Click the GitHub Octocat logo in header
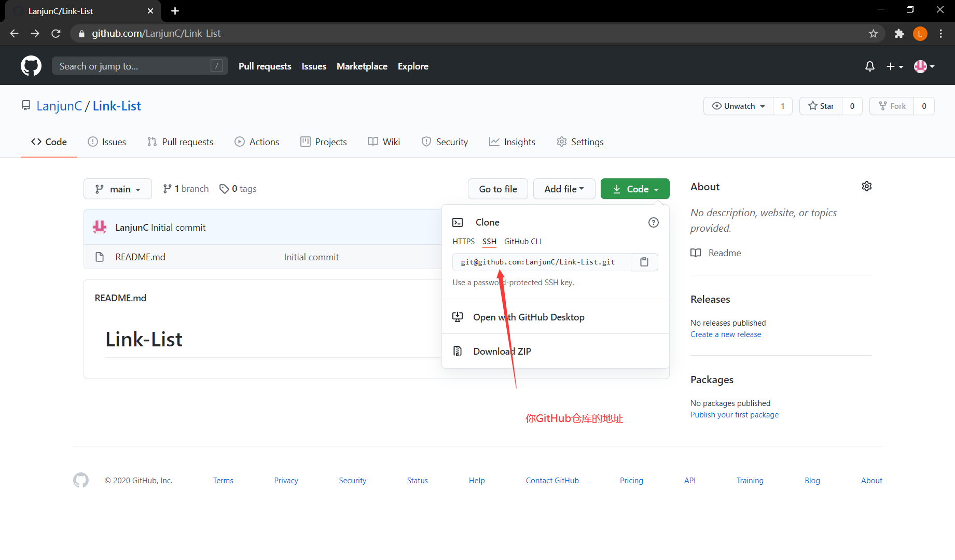955x560 pixels. pos(31,66)
